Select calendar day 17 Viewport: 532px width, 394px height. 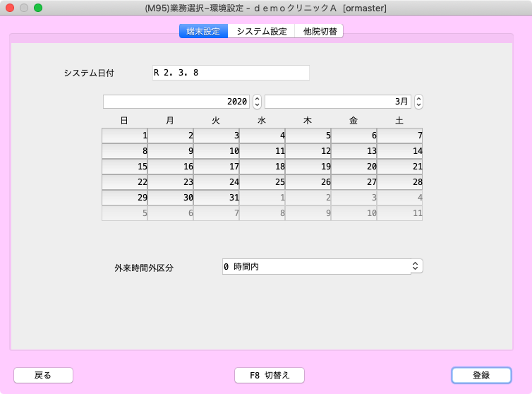[217, 167]
